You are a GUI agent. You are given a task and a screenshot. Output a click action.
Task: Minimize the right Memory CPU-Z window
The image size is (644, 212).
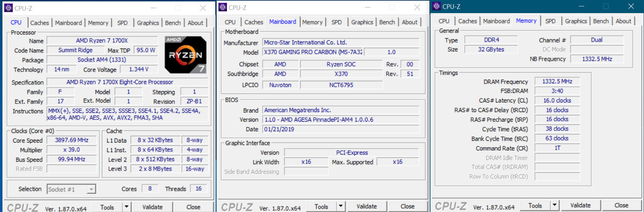pyautogui.click(x=581, y=6)
